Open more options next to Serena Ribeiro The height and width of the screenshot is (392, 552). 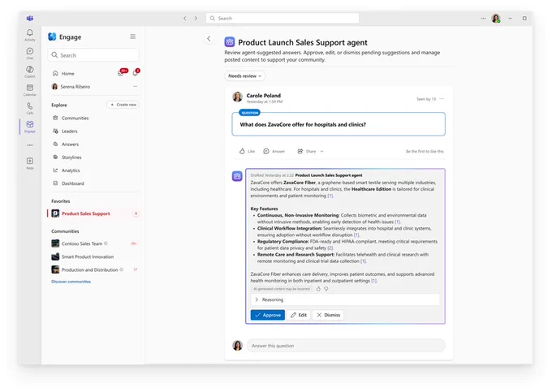pyautogui.click(x=136, y=87)
